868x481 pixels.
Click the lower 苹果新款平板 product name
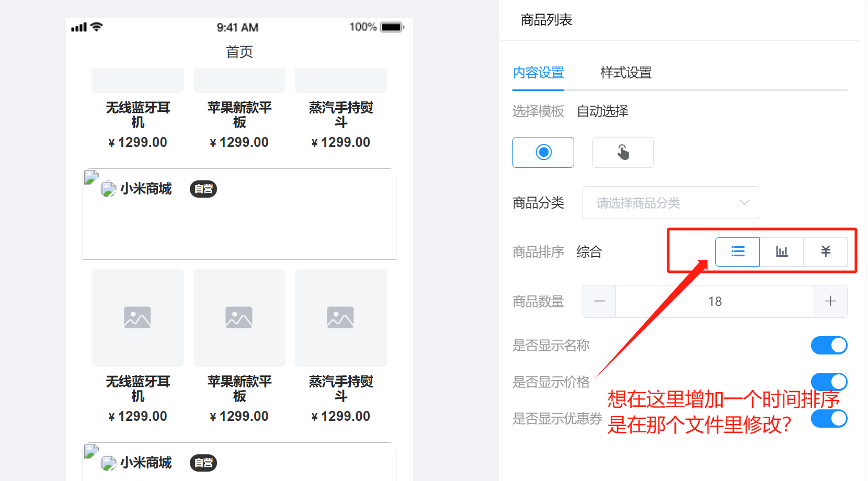point(239,389)
